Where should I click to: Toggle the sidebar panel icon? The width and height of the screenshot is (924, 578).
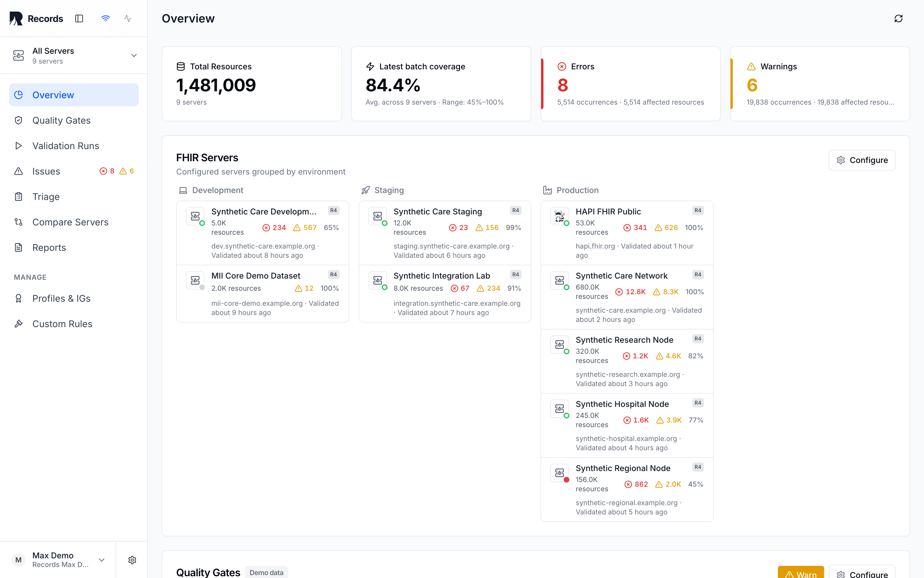coord(79,18)
